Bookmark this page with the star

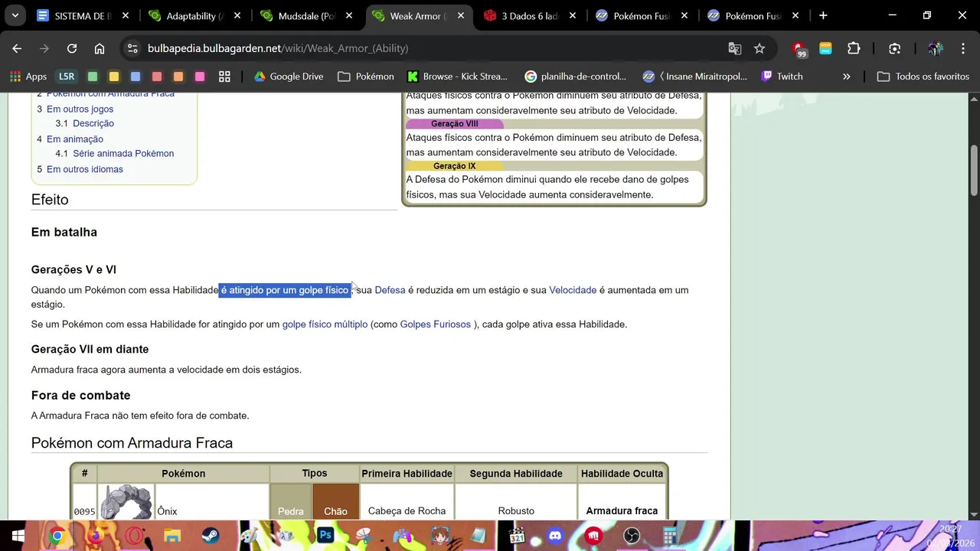pyautogui.click(x=759, y=48)
